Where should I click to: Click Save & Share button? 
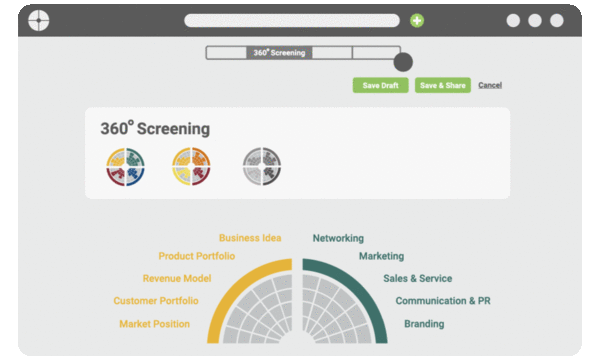[x=443, y=85]
